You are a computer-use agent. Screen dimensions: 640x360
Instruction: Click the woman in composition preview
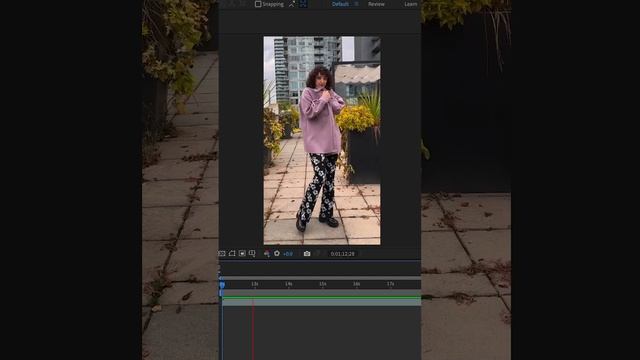(320, 149)
